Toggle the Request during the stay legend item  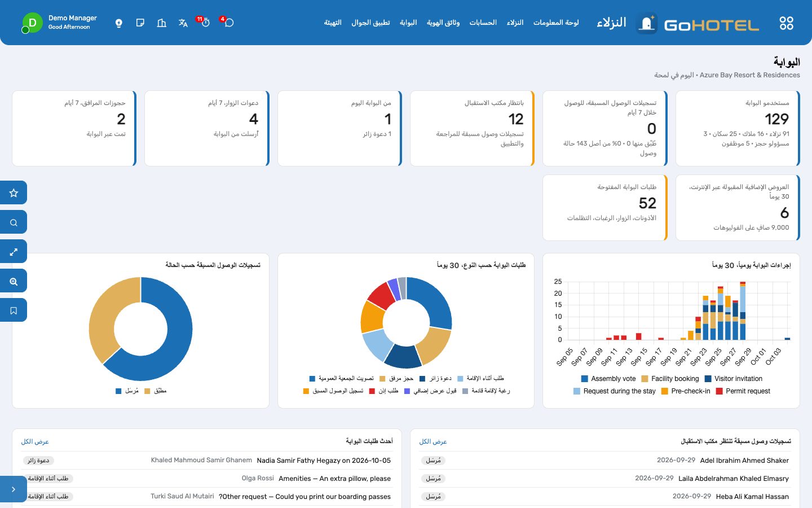[615, 391]
